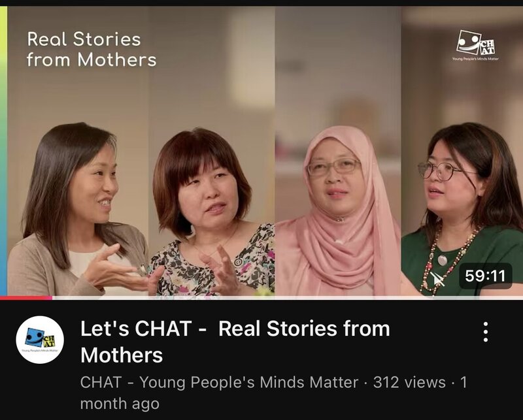Image resolution: width=523 pixels, height=420 pixels.
Task: Click the CHAT logo watermark on thumbnail
Action: point(476,43)
